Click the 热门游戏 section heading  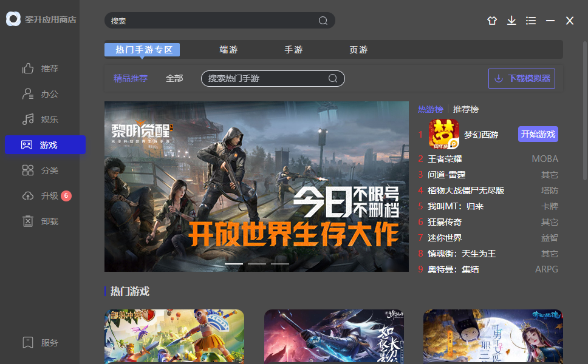pyautogui.click(x=130, y=291)
